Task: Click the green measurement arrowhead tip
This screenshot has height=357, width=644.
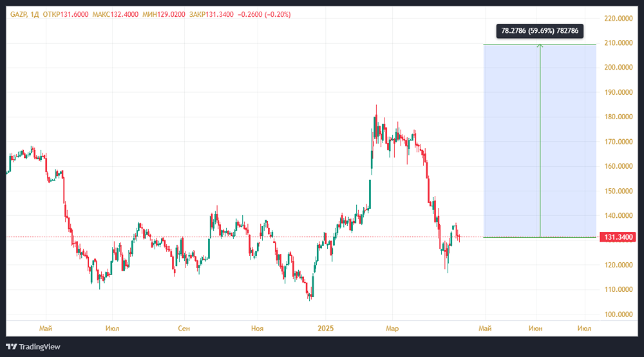Action: [x=540, y=45]
